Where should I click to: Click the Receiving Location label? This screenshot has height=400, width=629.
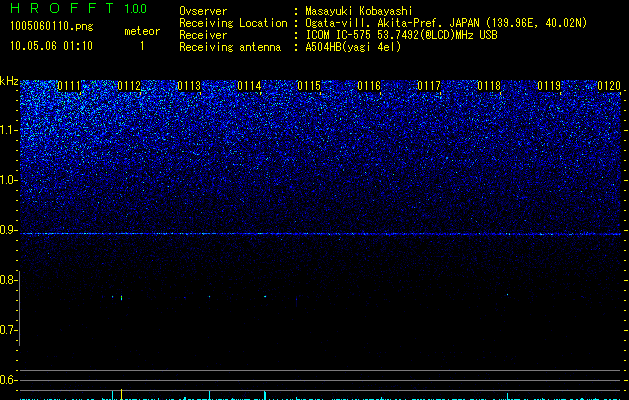[x=233, y=23]
